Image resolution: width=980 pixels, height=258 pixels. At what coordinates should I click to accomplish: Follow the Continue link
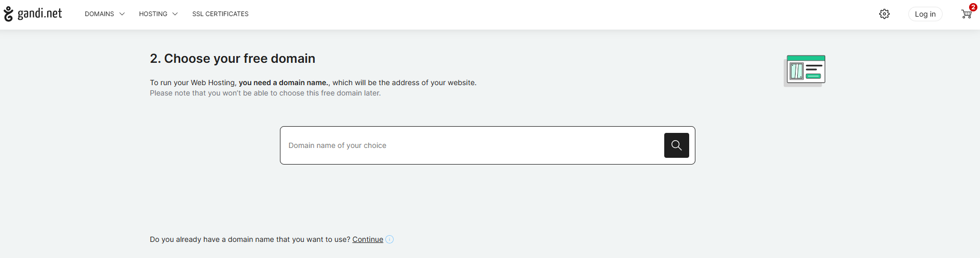[368, 239]
